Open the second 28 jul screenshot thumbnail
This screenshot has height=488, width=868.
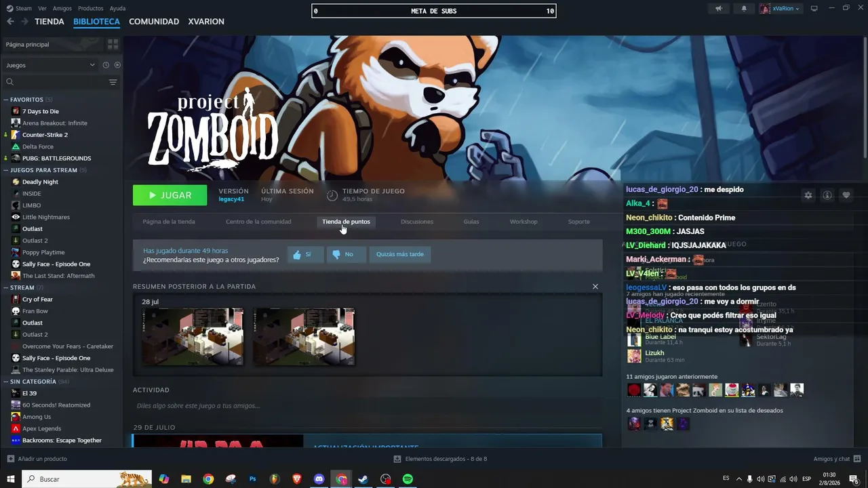coord(304,337)
